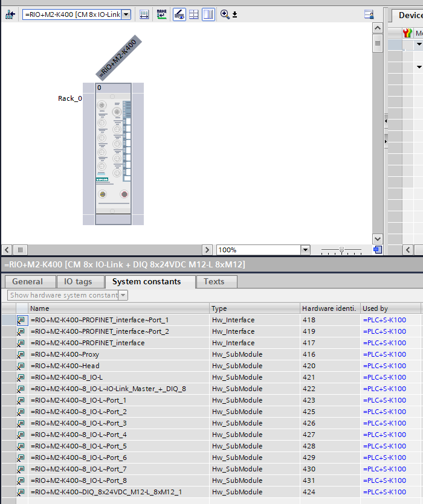The height and width of the screenshot is (504, 423).
Task: Open the Show hardware system constants dropdown
Action: pos(123,295)
